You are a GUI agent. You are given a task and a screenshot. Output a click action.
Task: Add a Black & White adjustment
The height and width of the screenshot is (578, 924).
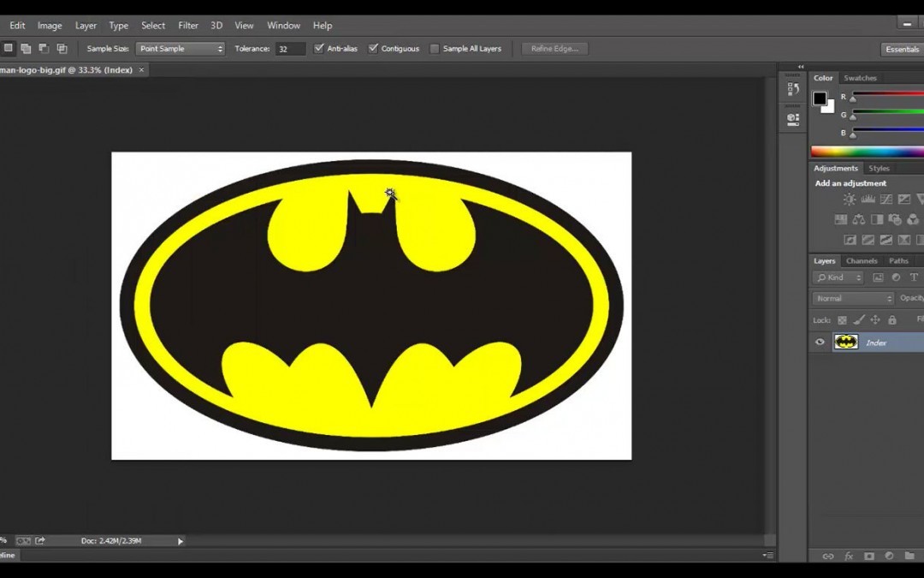(877, 219)
